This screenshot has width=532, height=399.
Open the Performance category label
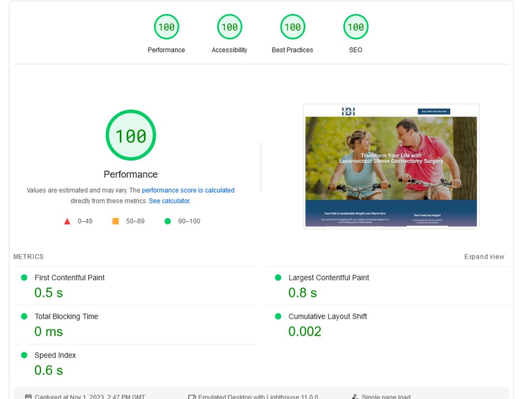pyautogui.click(x=166, y=50)
